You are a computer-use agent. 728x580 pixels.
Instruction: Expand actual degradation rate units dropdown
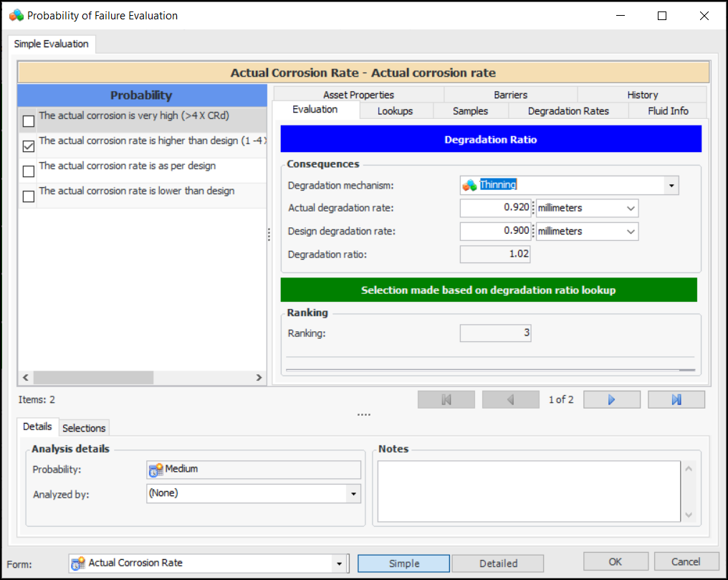pyautogui.click(x=631, y=209)
